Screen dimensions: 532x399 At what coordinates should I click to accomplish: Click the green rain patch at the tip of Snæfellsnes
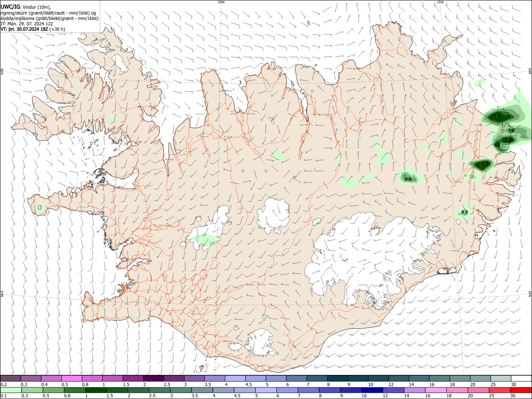[x=40, y=208]
